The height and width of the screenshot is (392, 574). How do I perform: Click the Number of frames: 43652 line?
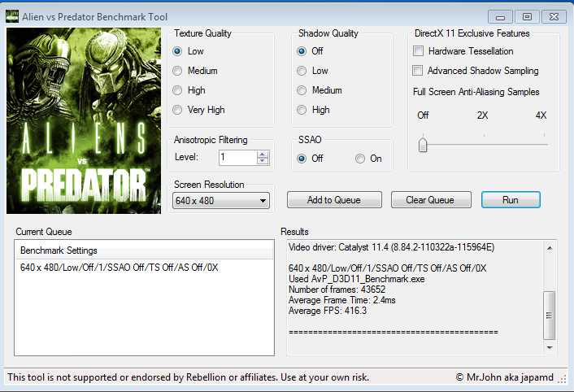click(x=337, y=290)
